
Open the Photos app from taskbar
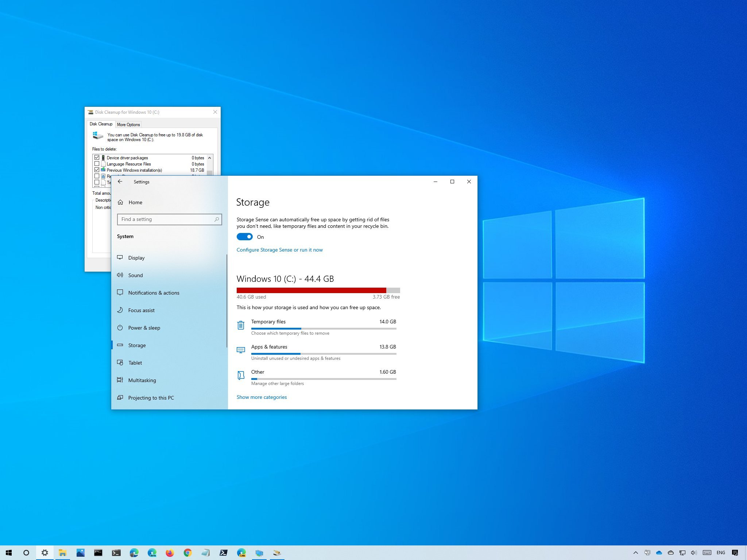(x=80, y=553)
